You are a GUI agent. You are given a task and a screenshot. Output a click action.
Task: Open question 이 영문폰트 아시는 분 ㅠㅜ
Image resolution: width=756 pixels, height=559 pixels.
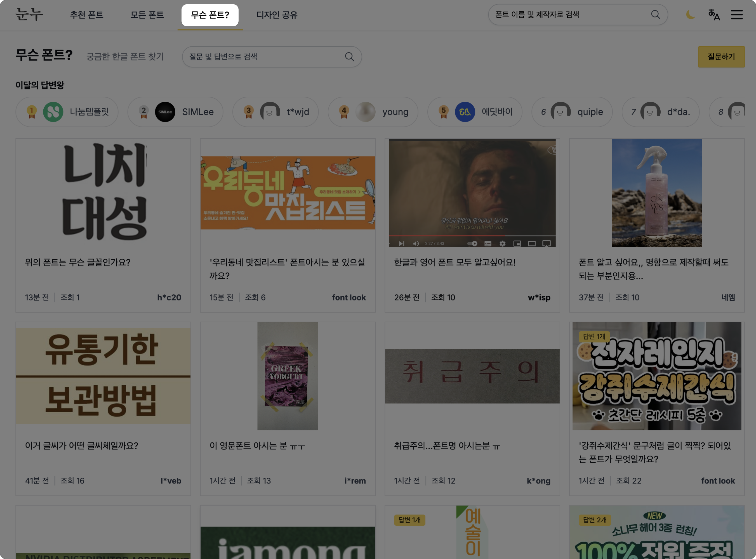coord(257,446)
